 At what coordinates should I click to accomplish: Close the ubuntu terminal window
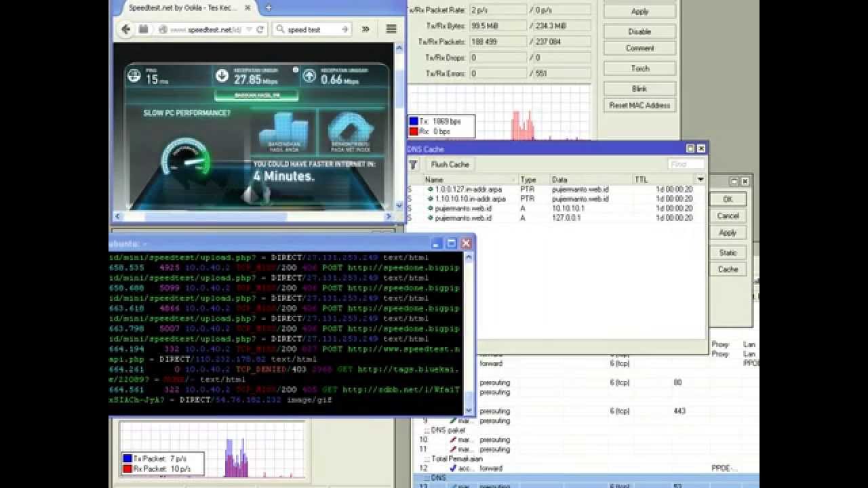pyautogui.click(x=466, y=243)
